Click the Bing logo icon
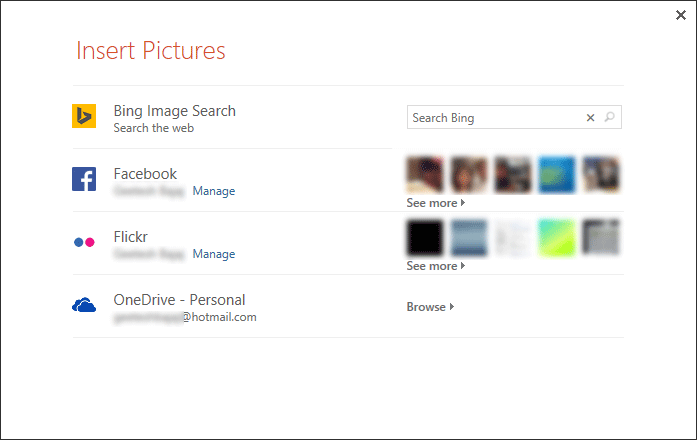Image resolution: width=697 pixels, height=440 pixels. click(84, 116)
